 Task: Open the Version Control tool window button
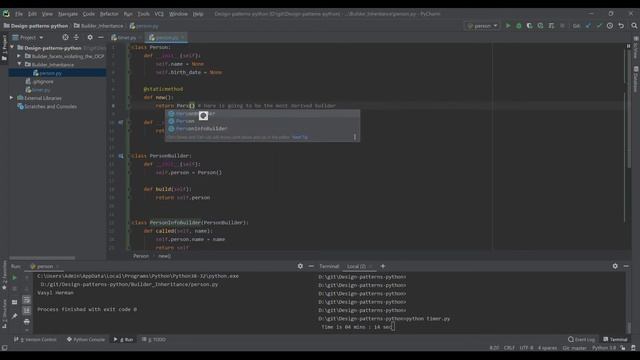(x=35, y=340)
